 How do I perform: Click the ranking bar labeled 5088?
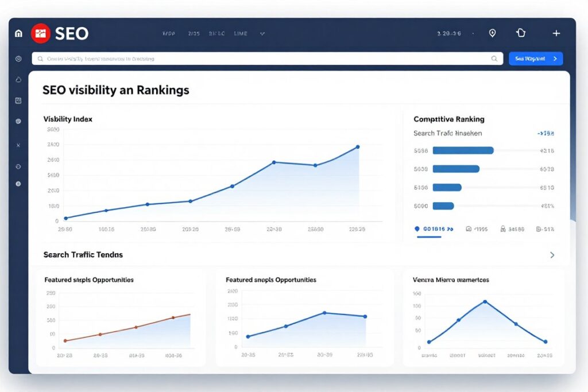coord(463,150)
